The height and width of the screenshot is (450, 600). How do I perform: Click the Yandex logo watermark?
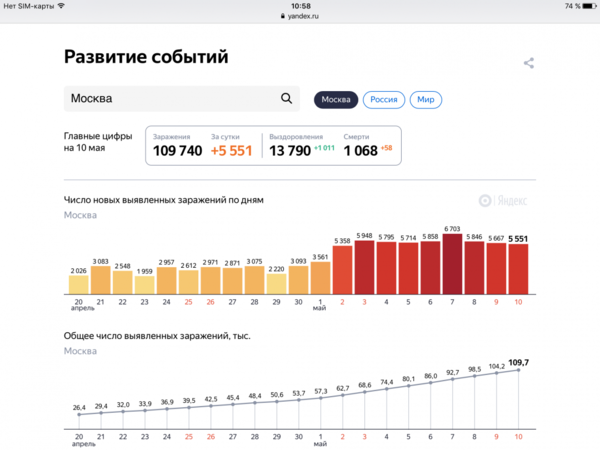pos(503,200)
